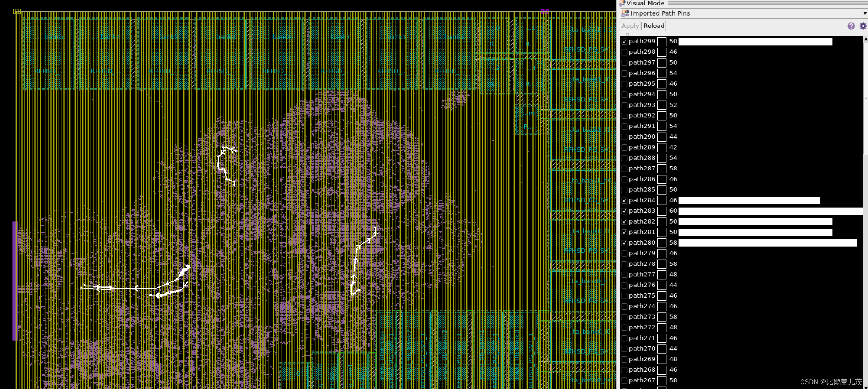868x389 pixels.
Task: Uncheck the path283 checkbox
Action: (624, 211)
